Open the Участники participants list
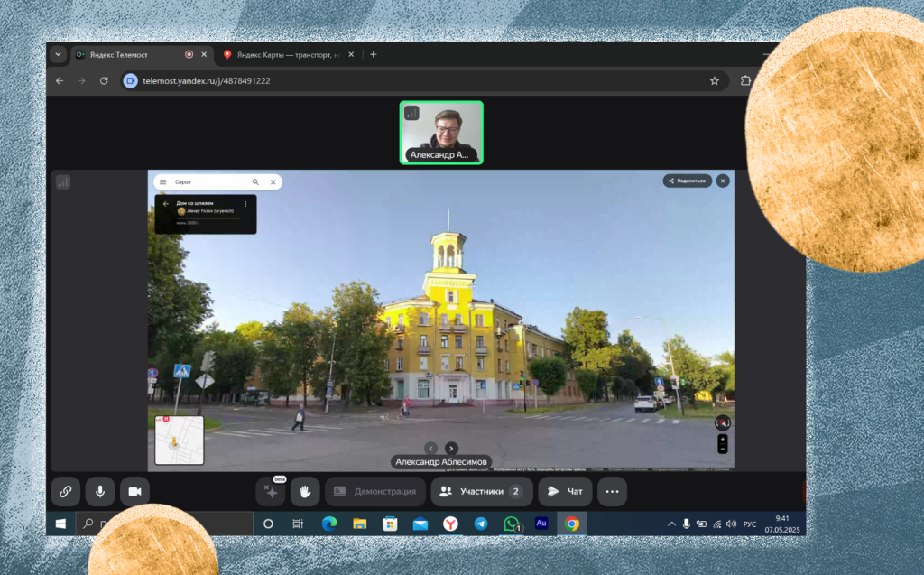The width and height of the screenshot is (924, 575). pos(482,491)
